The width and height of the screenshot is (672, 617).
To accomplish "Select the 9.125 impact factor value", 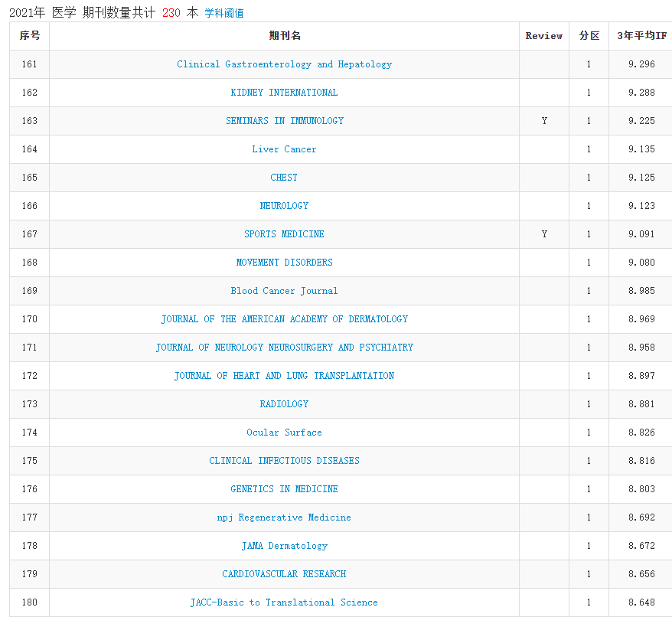I will coord(641,178).
